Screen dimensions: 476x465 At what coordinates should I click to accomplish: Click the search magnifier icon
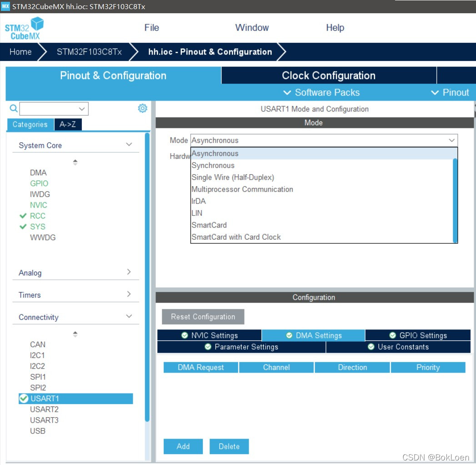(x=13, y=108)
